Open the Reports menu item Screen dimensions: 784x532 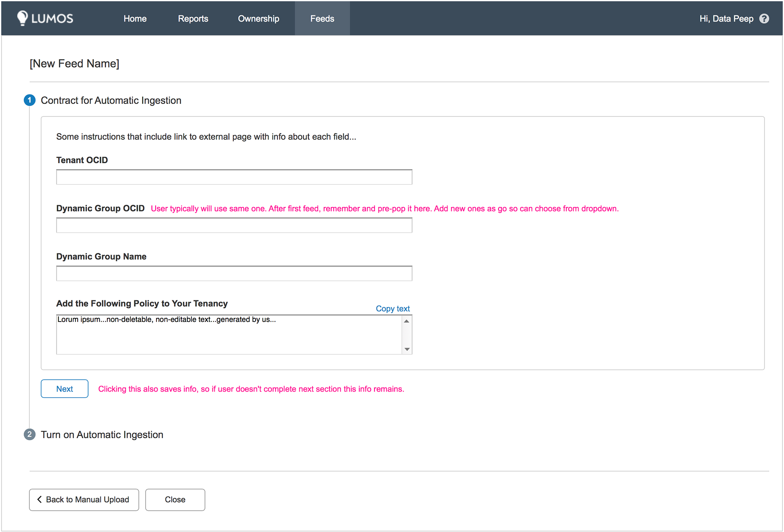coord(193,19)
